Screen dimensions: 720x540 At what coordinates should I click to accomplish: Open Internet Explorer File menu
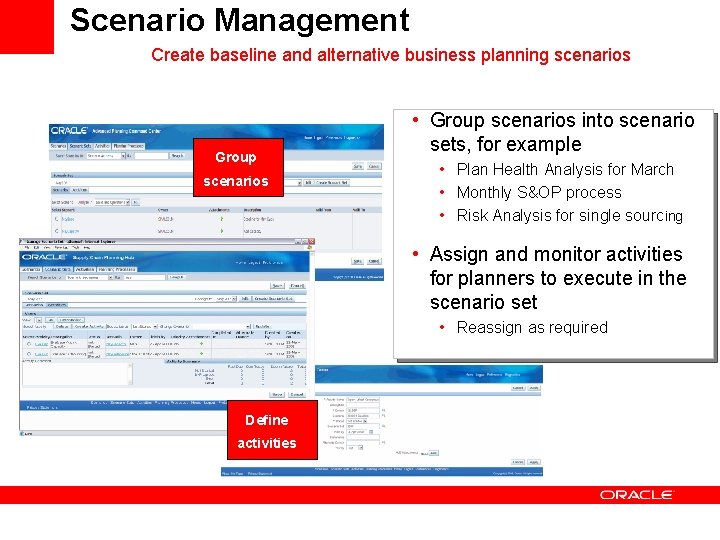[27, 247]
